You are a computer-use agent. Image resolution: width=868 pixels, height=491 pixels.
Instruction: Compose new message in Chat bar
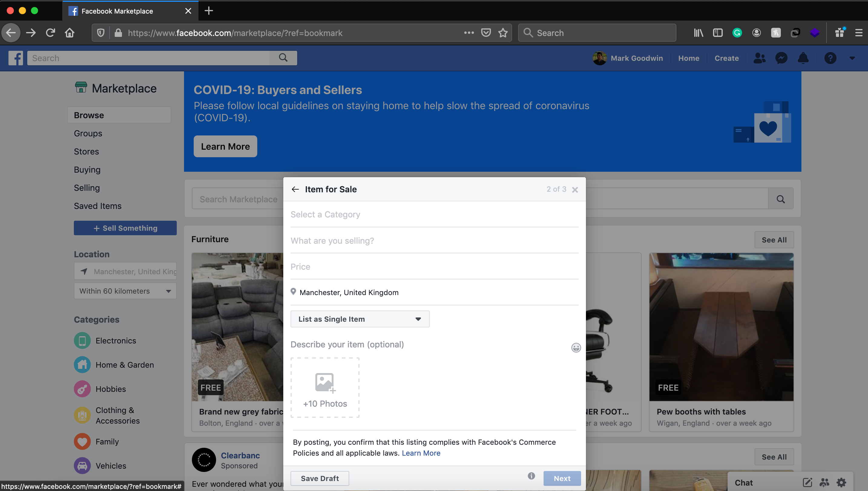coord(807,483)
